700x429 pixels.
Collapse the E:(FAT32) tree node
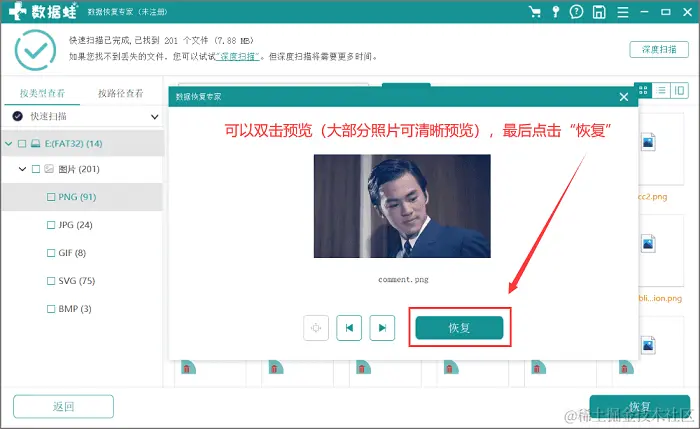pos(8,143)
